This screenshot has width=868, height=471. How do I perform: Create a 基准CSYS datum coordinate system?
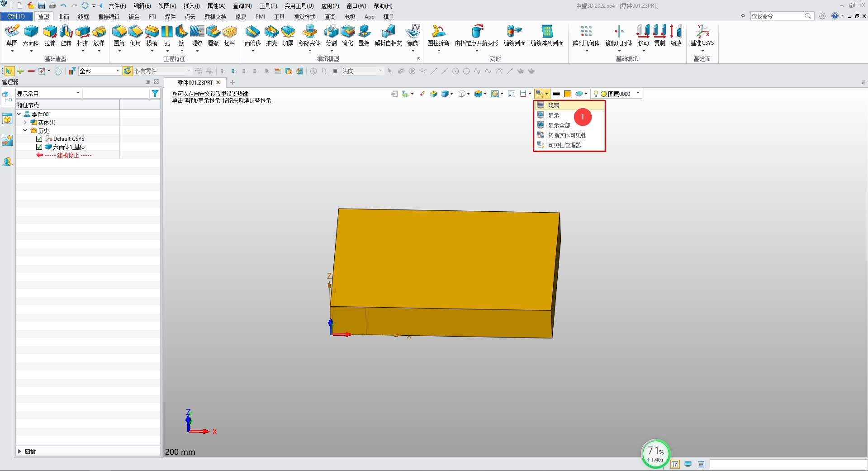[702, 36]
